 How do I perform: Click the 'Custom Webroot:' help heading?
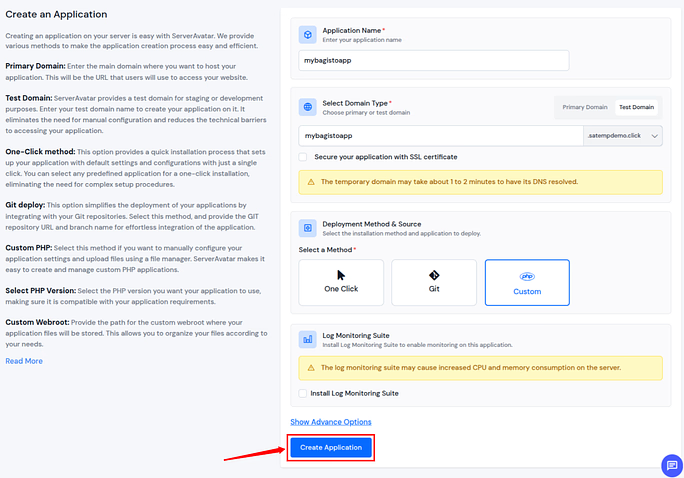(x=37, y=322)
